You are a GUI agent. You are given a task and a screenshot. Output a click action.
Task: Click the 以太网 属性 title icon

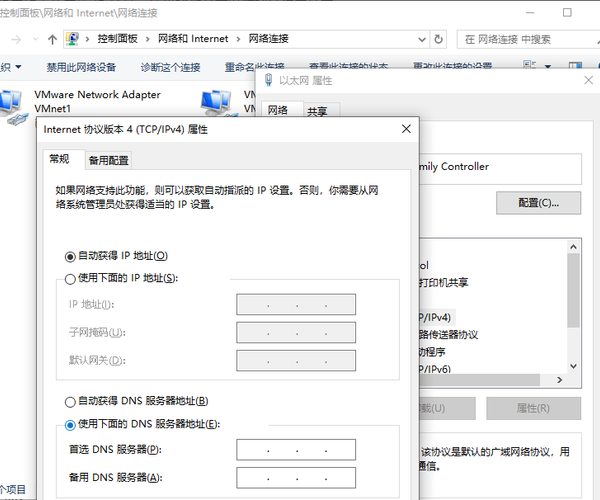(269, 80)
